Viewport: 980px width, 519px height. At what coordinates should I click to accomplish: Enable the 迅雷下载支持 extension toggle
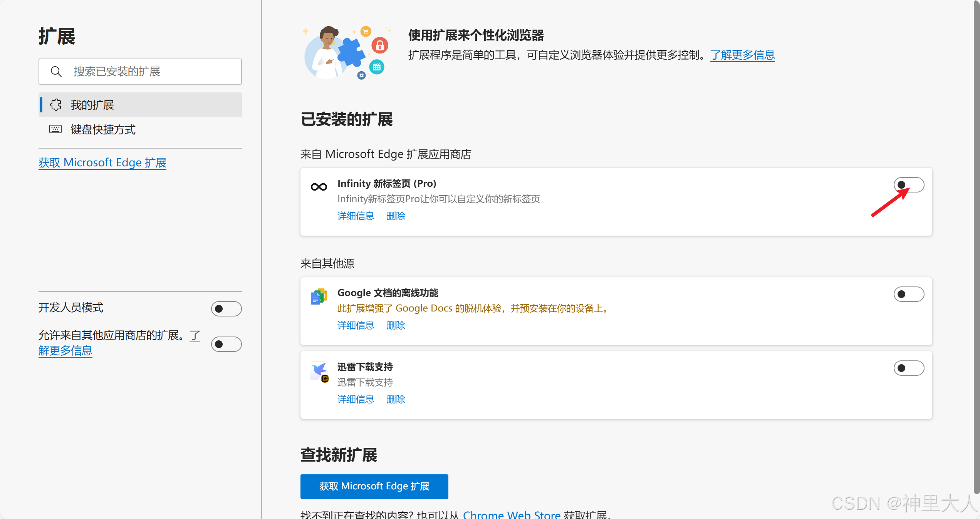click(x=908, y=368)
